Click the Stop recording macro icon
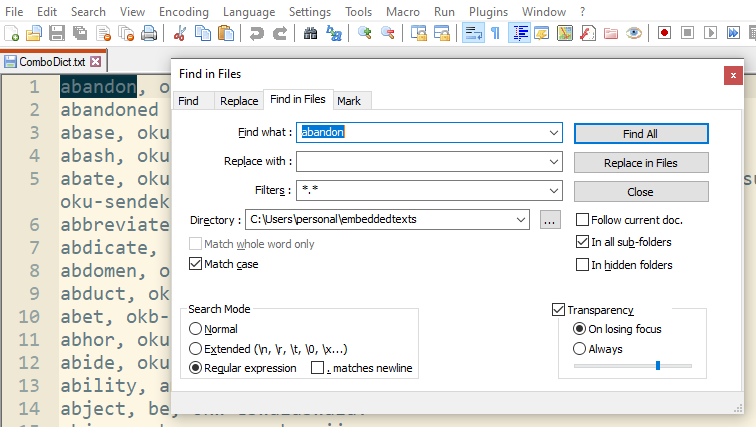 tap(688, 33)
